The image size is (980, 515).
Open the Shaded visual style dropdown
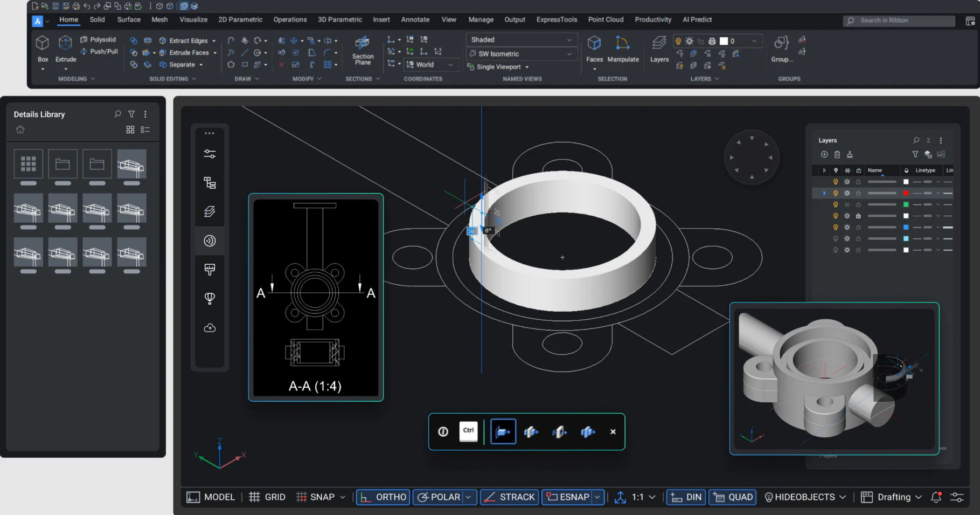pos(521,40)
